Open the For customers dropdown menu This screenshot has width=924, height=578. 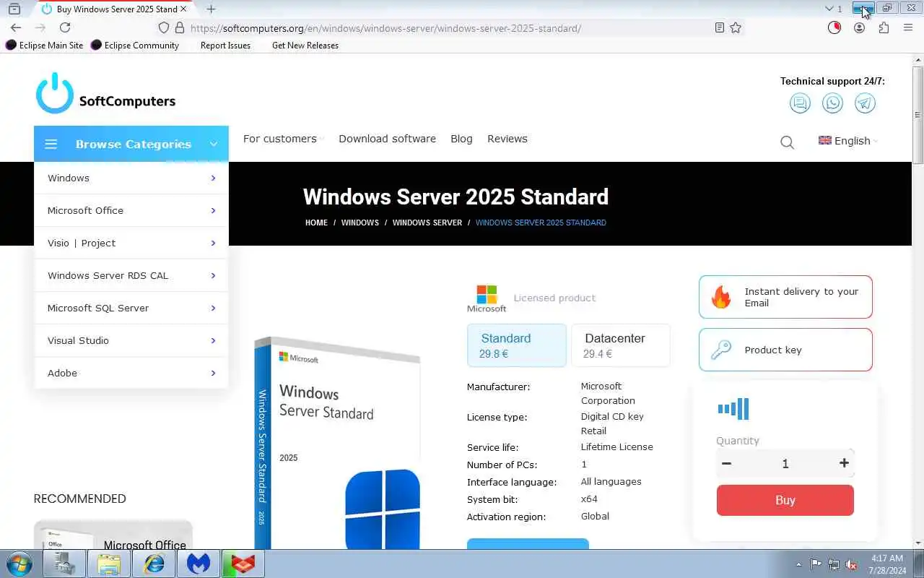pyautogui.click(x=283, y=139)
